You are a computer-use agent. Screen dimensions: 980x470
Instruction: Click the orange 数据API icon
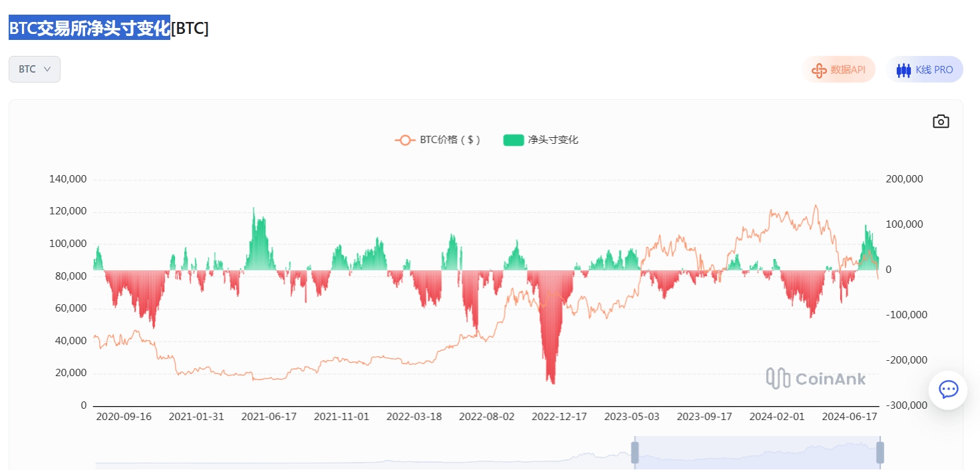tap(820, 70)
